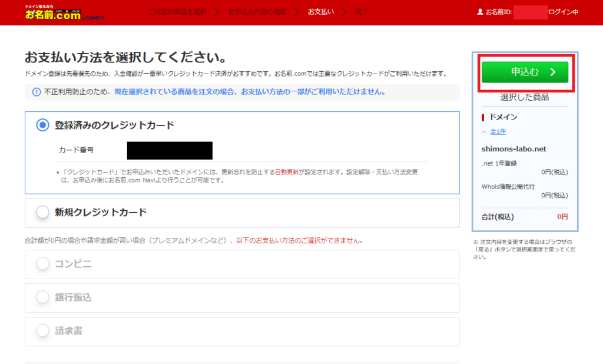Pick the 銀行振込 radio option
Screen dimensions: 603x364
pos(42,297)
